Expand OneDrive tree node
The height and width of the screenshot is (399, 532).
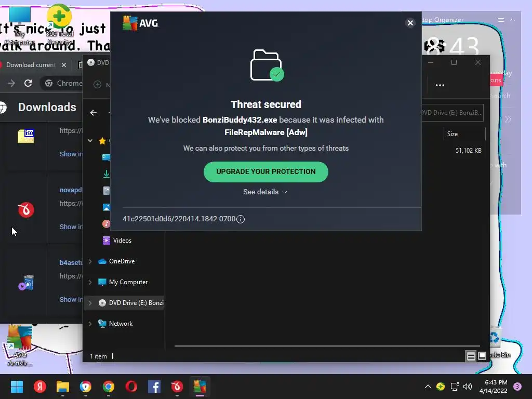tap(90, 261)
